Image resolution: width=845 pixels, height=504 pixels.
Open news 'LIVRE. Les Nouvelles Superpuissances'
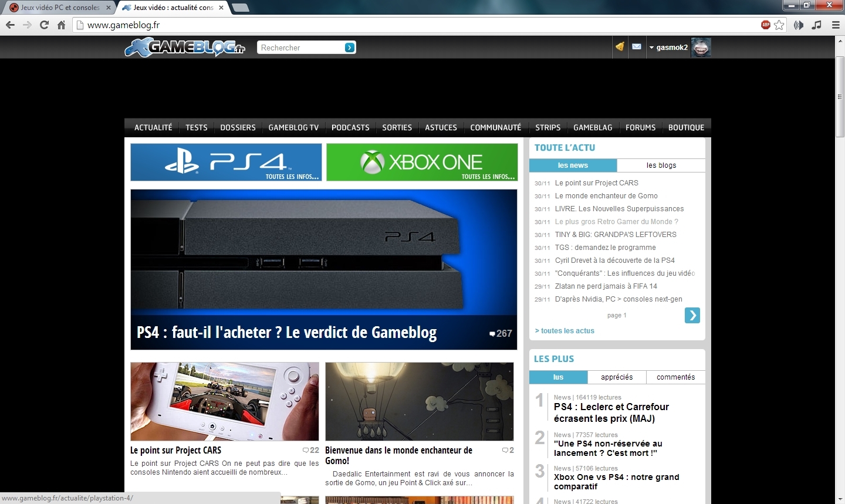tap(619, 209)
